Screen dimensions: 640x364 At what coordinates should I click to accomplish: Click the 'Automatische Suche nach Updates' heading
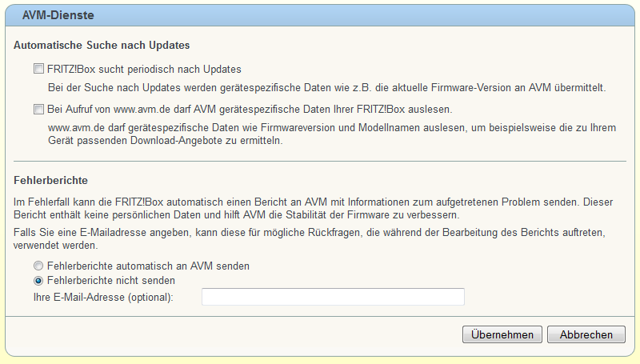102,46
